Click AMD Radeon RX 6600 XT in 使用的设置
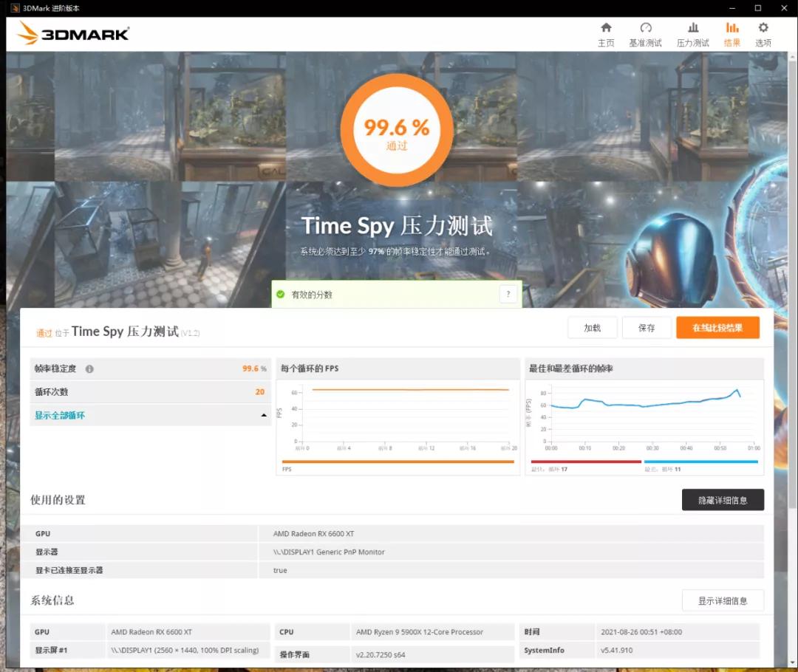Viewport: 798px width, 672px height. [313, 534]
